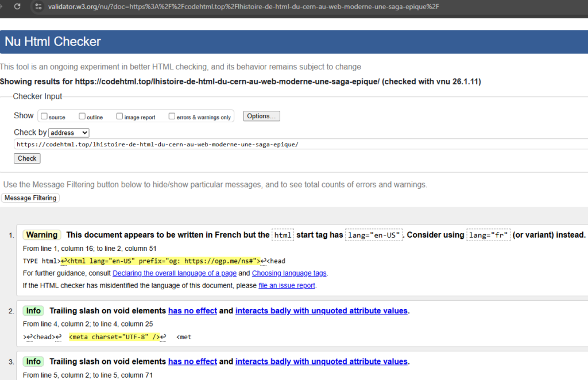
Task: Open the Check by dropdown
Action: pos(68,133)
